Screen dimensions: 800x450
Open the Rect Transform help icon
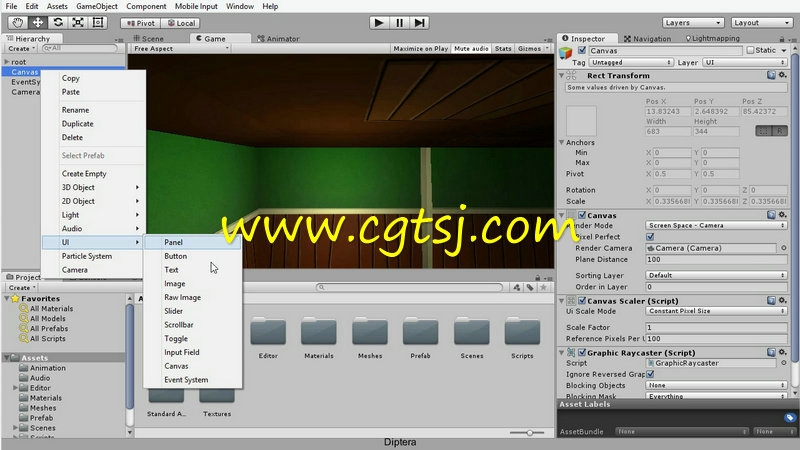coord(771,75)
